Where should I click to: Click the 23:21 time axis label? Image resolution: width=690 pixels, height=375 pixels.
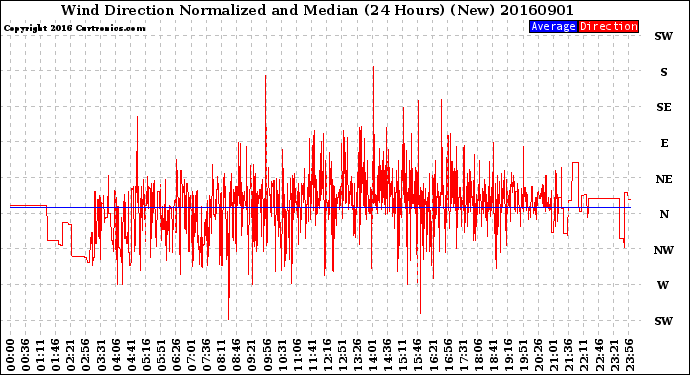(614, 355)
